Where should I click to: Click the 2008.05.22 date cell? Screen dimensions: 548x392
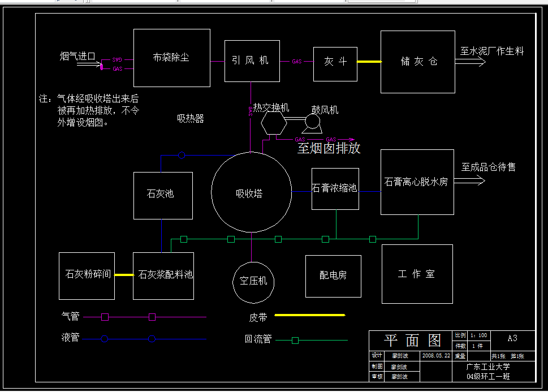click(435, 356)
